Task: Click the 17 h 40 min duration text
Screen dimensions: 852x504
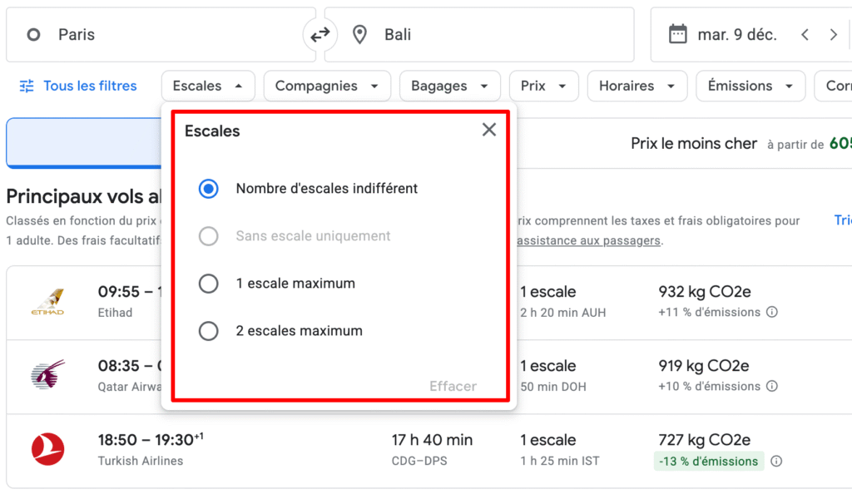Action: pyautogui.click(x=432, y=440)
